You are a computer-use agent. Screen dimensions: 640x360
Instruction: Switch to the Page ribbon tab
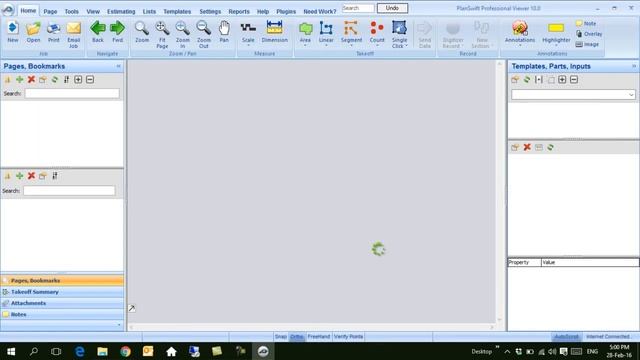click(50, 11)
